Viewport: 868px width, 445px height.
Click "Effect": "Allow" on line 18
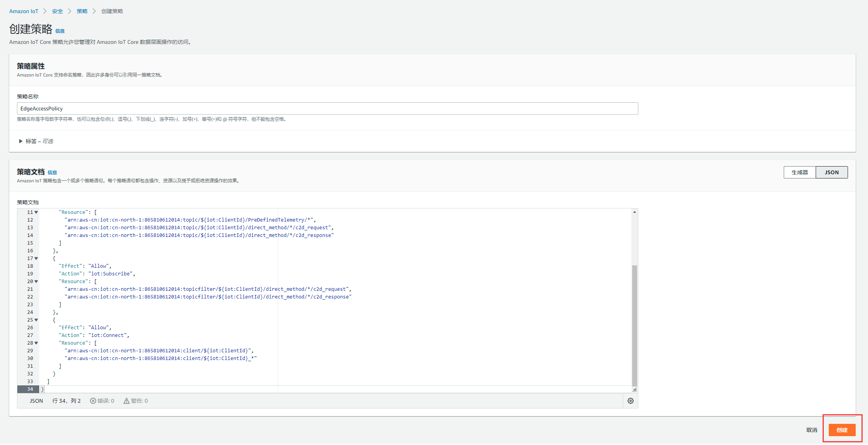(x=84, y=266)
